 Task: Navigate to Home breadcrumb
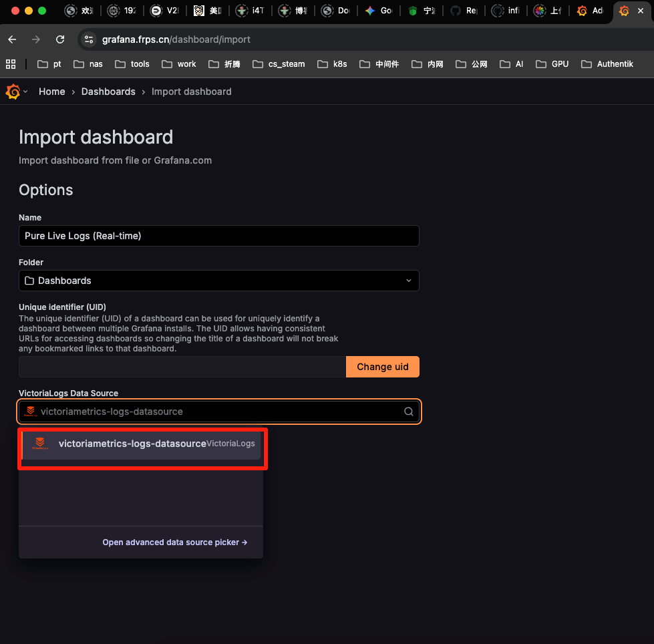click(51, 92)
